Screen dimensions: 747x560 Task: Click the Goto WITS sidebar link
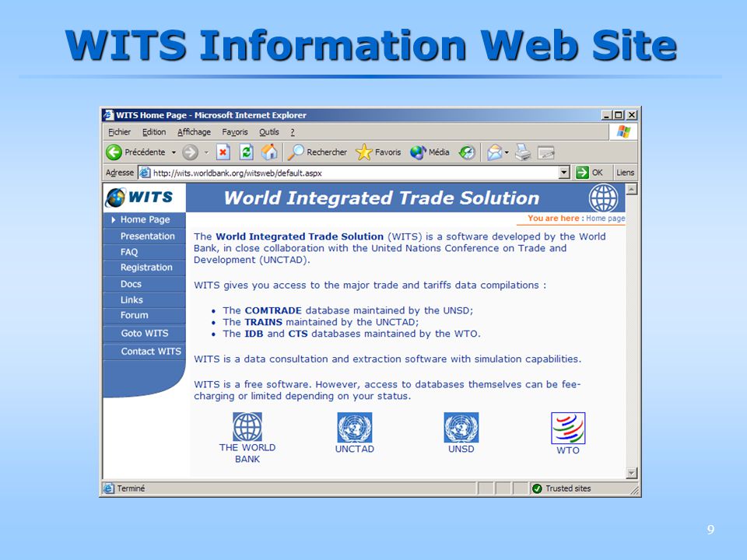145,334
